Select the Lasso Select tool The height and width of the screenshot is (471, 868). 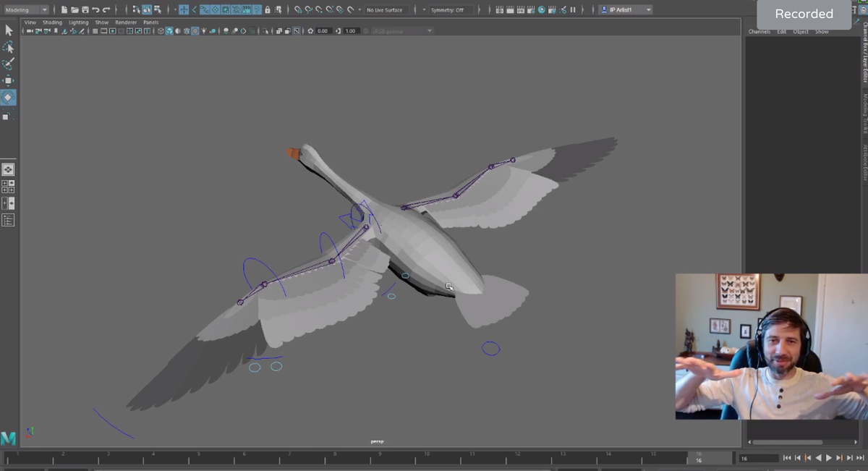point(9,47)
